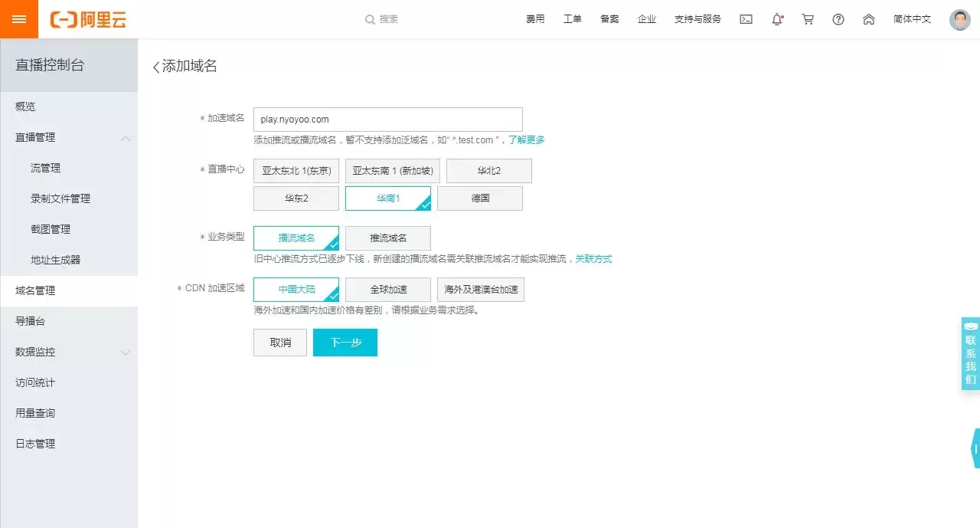
Task: Open the 了解更多 link
Action: 527,140
